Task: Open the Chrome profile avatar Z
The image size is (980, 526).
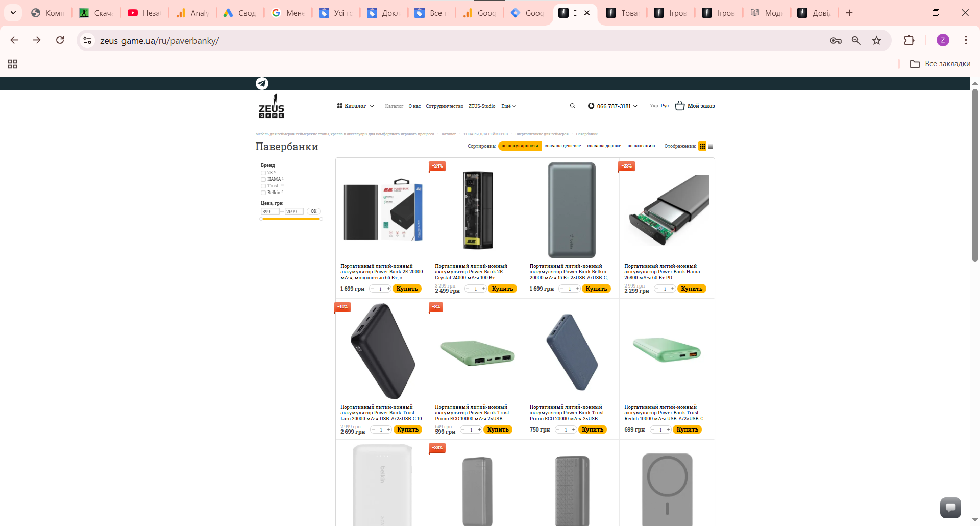Action: click(943, 40)
